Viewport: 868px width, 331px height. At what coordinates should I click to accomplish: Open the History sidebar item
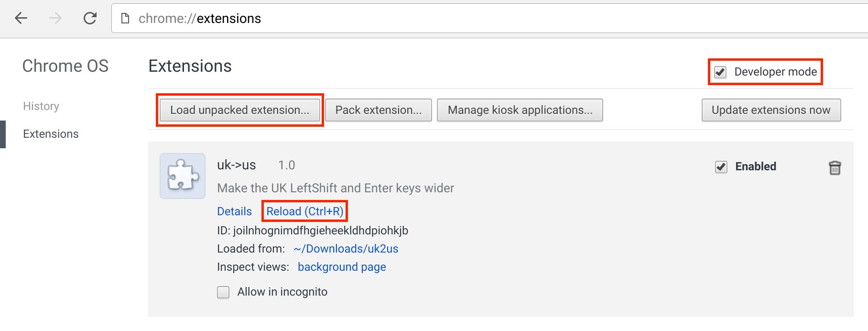point(41,106)
